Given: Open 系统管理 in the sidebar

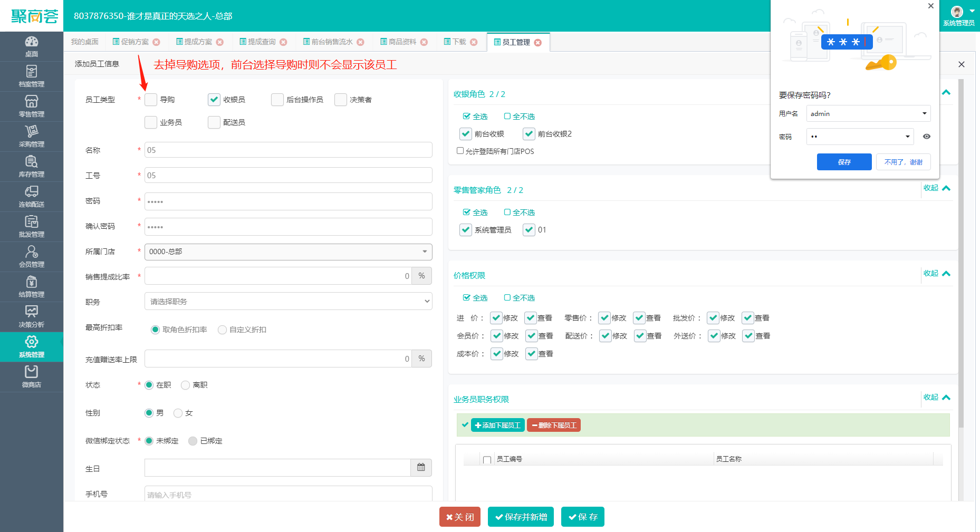Looking at the screenshot, I should (x=32, y=347).
